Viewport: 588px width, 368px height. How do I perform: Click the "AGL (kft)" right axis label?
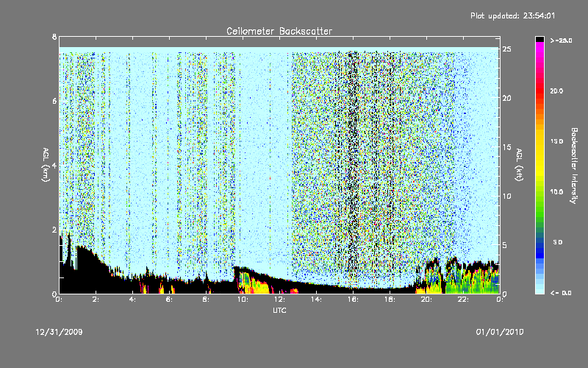click(519, 165)
